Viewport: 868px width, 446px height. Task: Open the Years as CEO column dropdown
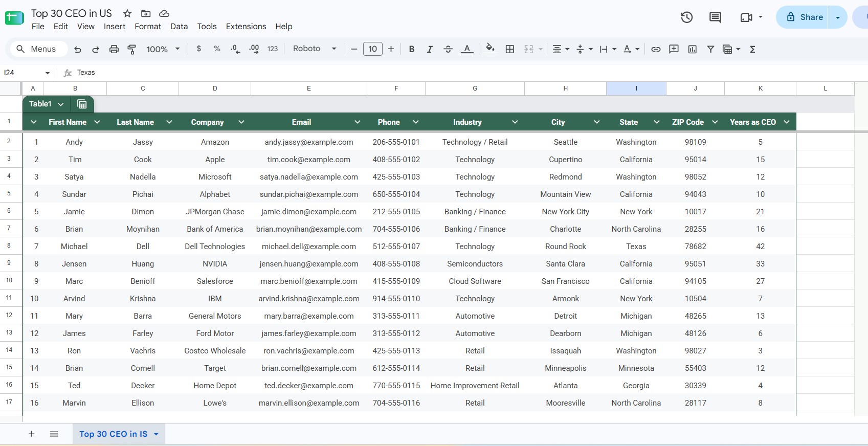pos(787,122)
